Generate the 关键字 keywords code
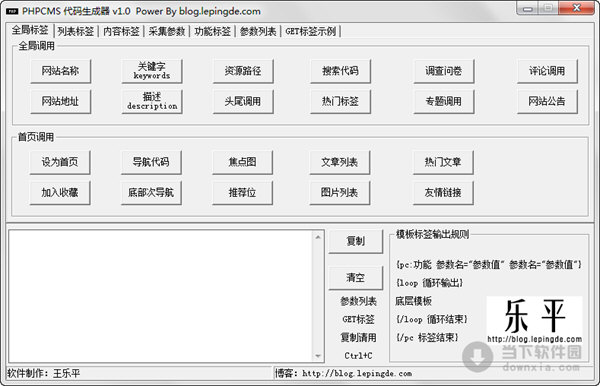 [x=152, y=71]
